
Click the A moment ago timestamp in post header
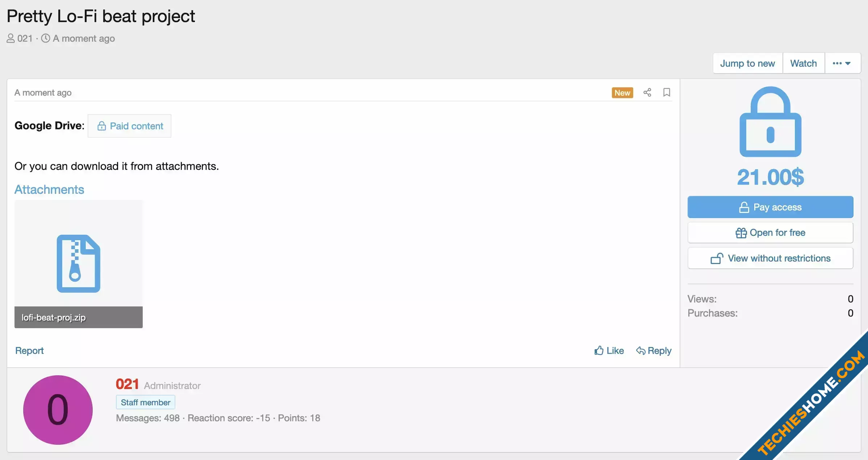pyautogui.click(x=43, y=93)
